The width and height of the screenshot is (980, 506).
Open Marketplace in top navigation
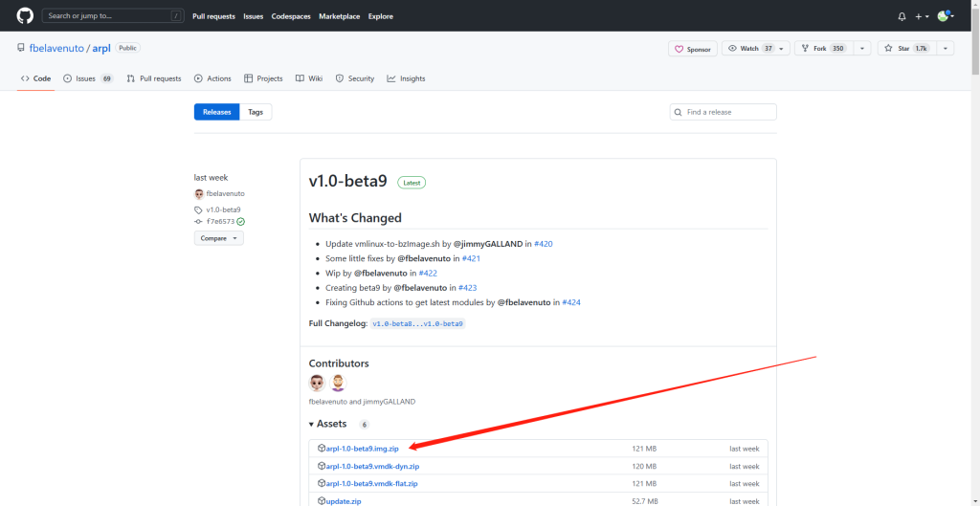click(x=340, y=16)
